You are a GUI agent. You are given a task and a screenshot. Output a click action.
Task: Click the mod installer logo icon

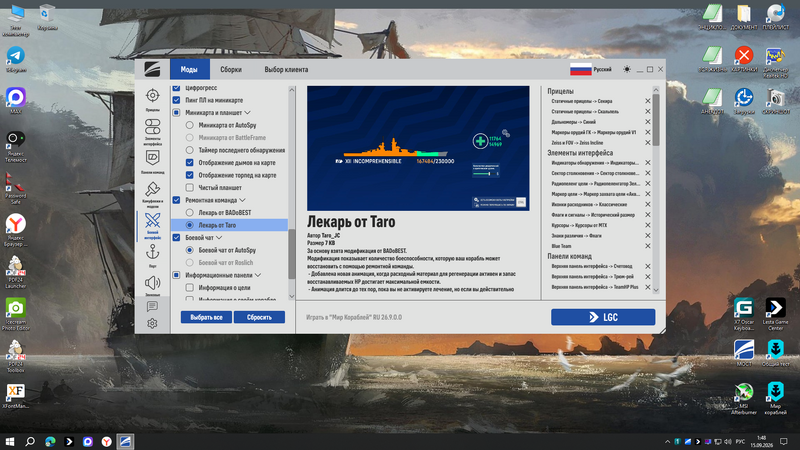(x=152, y=69)
